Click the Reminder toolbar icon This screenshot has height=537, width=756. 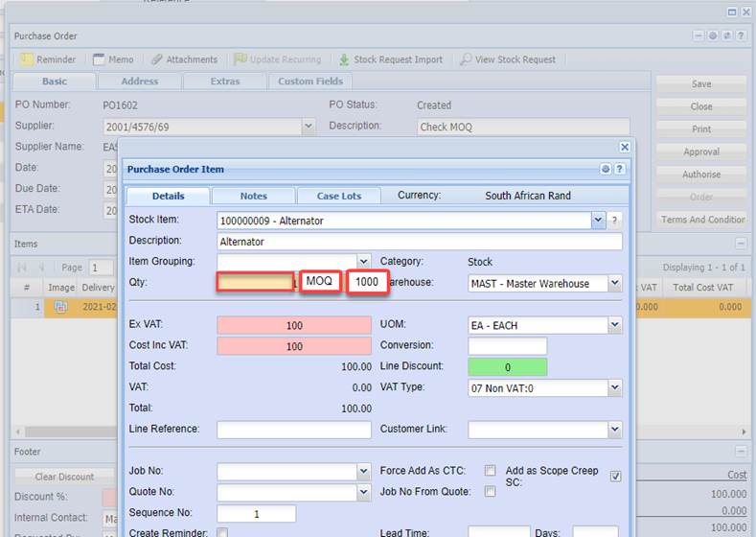(27, 59)
